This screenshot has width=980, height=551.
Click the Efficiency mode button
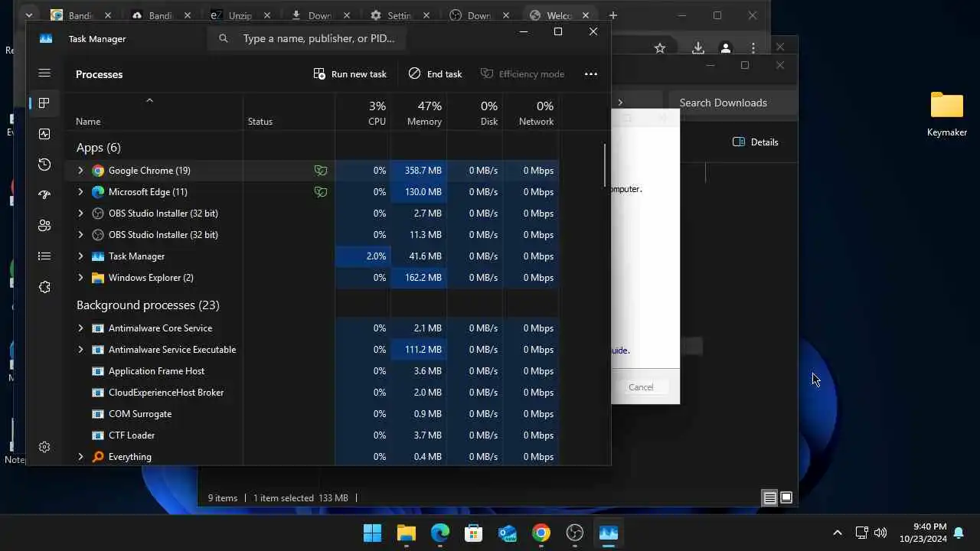click(x=522, y=74)
